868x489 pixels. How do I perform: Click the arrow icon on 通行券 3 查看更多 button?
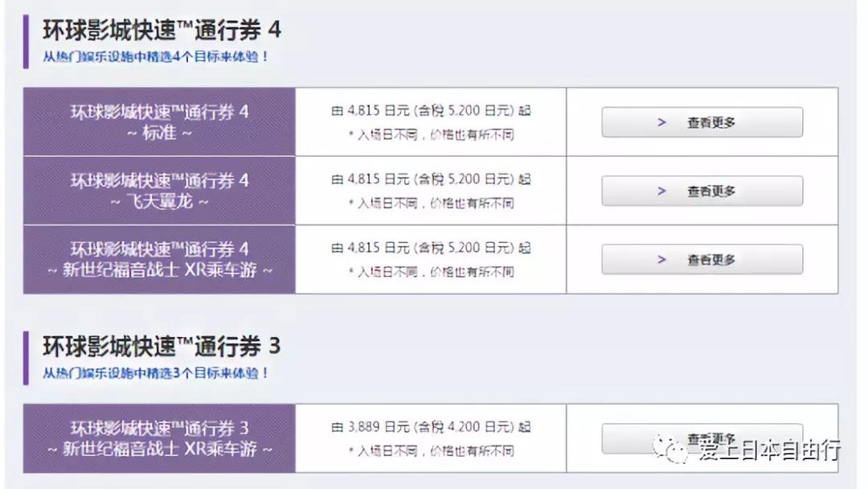point(662,437)
